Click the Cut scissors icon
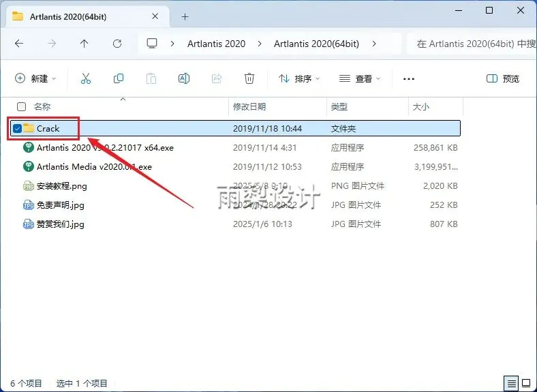The height and width of the screenshot is (392, 537). [86, 78]
